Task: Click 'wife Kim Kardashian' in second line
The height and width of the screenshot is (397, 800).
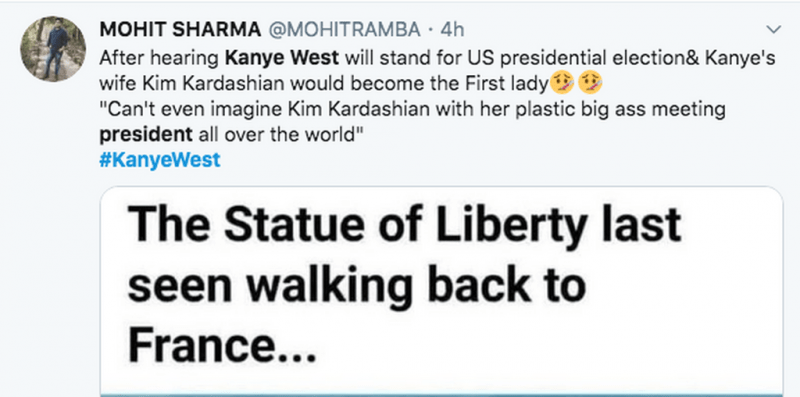Action: point(191,84)
